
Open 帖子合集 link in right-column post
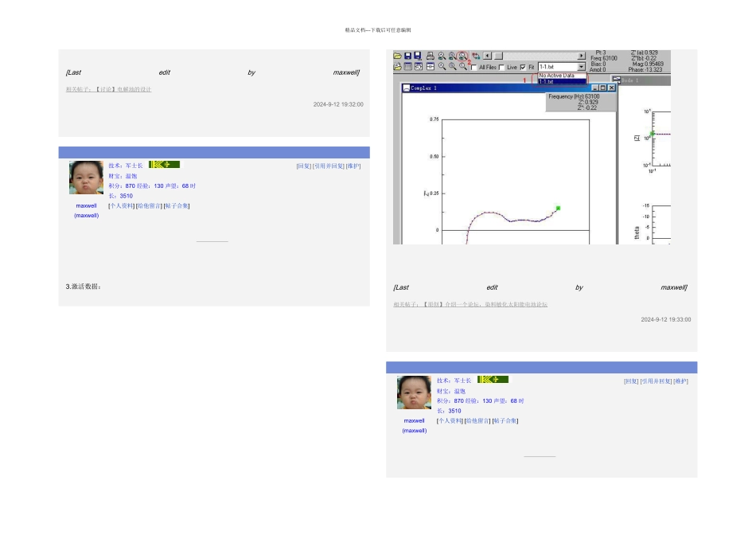pyautogui.click(x=505, y=420)
